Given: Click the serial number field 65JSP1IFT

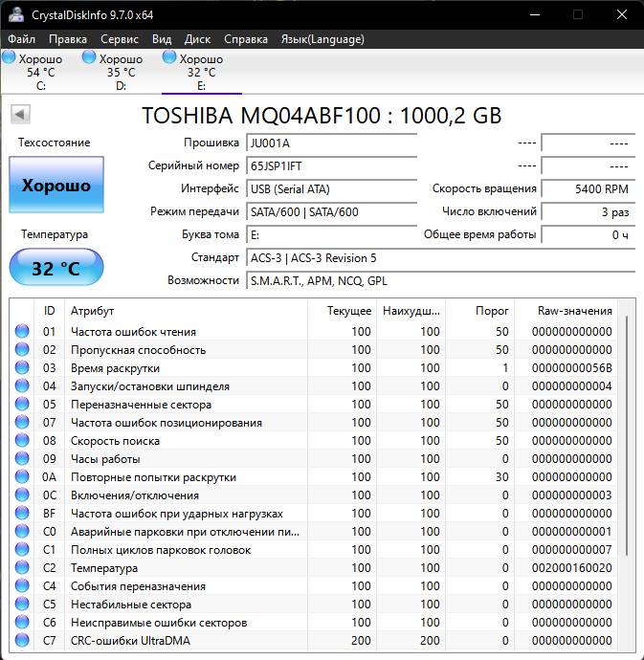Looking at the screenshot, I should 331,165.
